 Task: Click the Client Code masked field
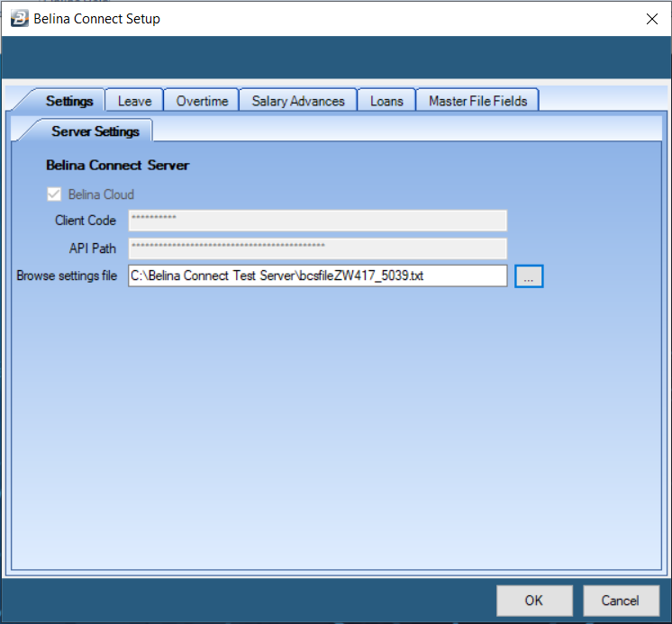pos(318,220)
